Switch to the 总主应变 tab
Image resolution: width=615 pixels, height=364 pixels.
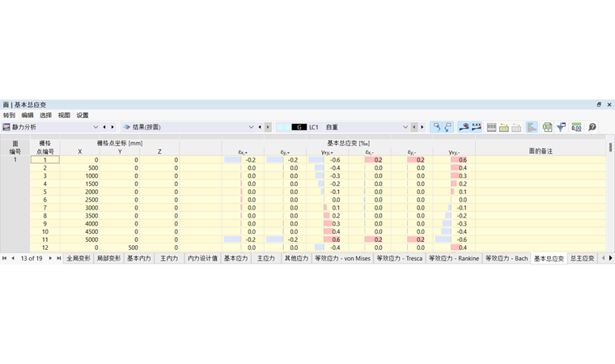[582, 258]
